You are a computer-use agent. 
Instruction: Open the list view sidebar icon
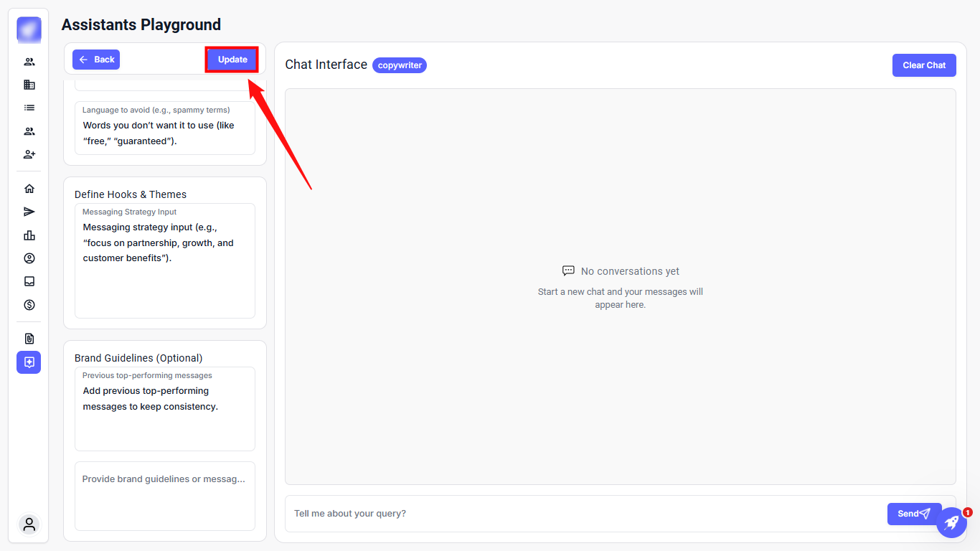pos(29,108)
